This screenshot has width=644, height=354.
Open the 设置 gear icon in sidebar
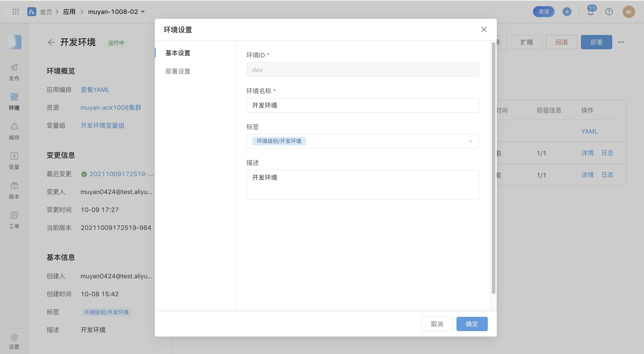pyautogui.click(x=14, y=337)
